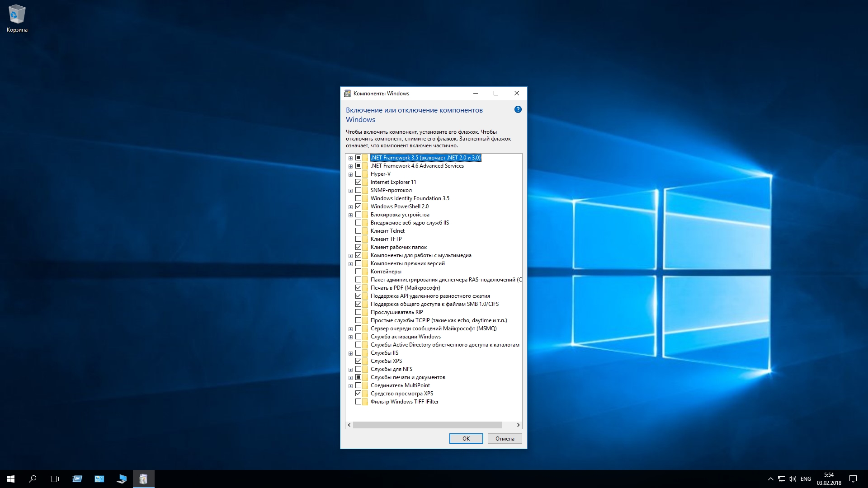Image resolution: width=868 pixels, height=488 pixels.
Task: Enable the Клиент Telnet checkbox
Action: [359, 231]
